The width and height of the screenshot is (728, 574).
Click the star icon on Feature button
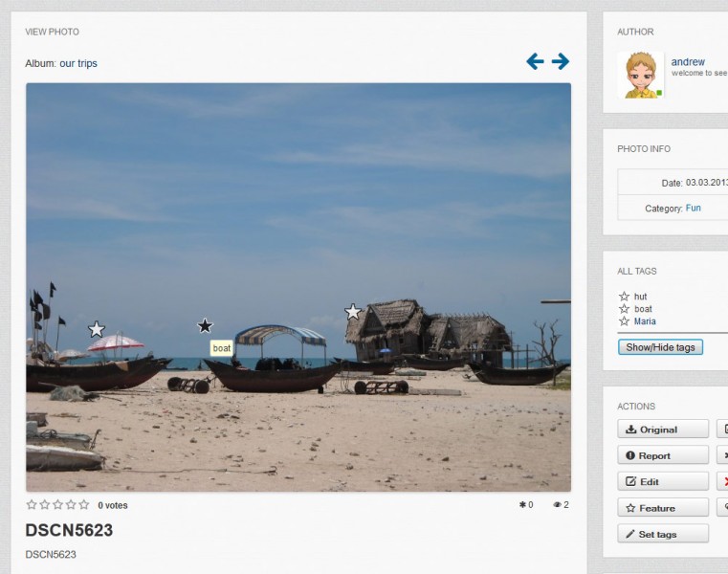[x=630, y=508]
